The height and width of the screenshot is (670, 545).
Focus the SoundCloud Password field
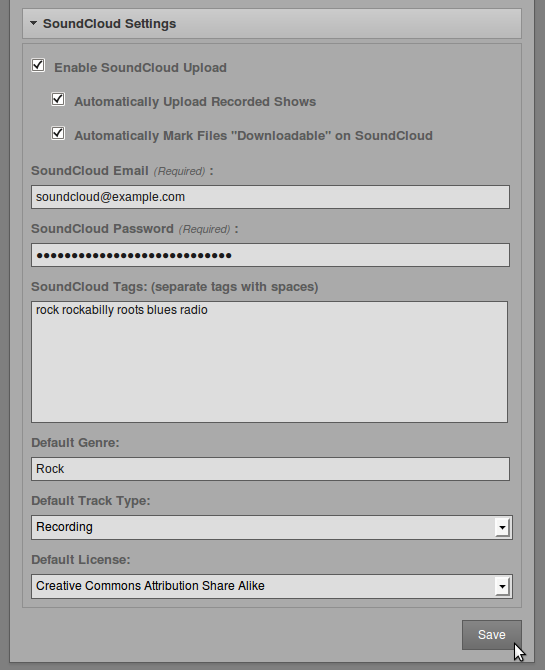(x=270, y=255)
